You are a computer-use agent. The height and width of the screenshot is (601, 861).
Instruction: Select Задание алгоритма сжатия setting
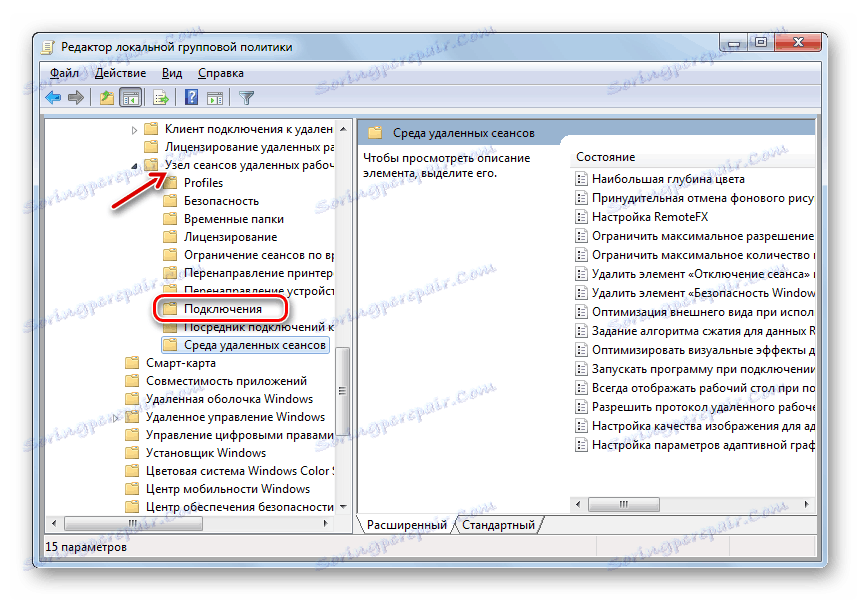point(703,331)
